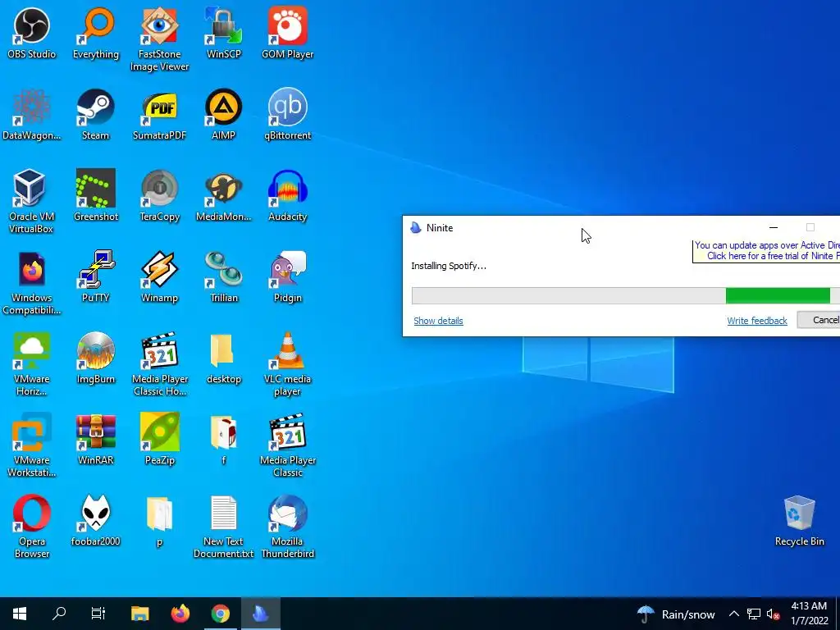Select the AIMP desktop icon
Image resolution: width=840 pixels, height=630 pixels.
coord(224,115)
